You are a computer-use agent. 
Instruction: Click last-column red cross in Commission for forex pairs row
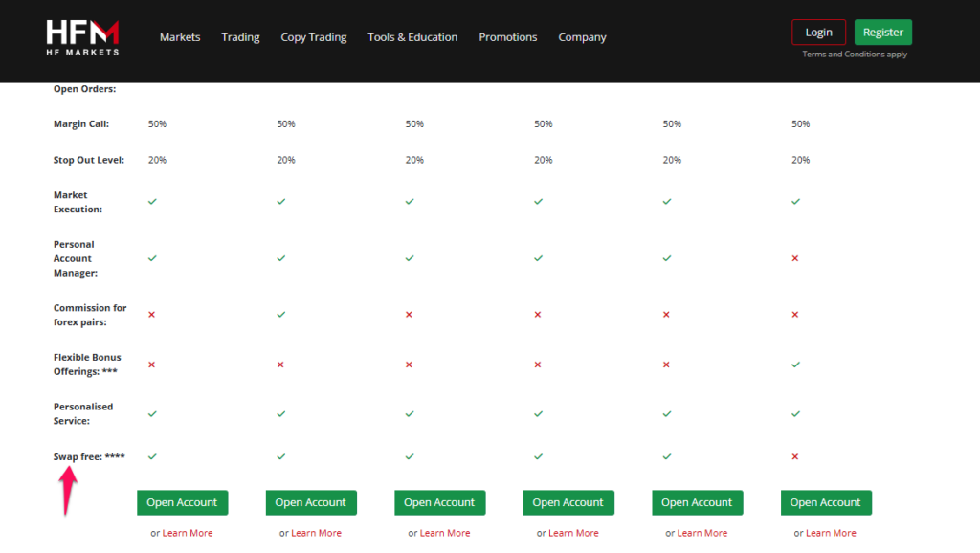point(795,315)
